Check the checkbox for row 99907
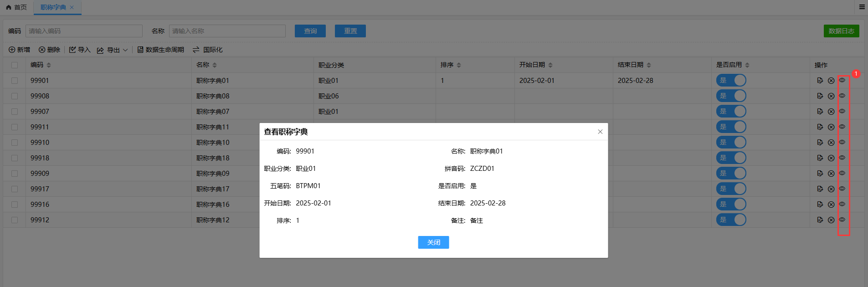This screenshot has width=868, height=287. tap(15, 112)
